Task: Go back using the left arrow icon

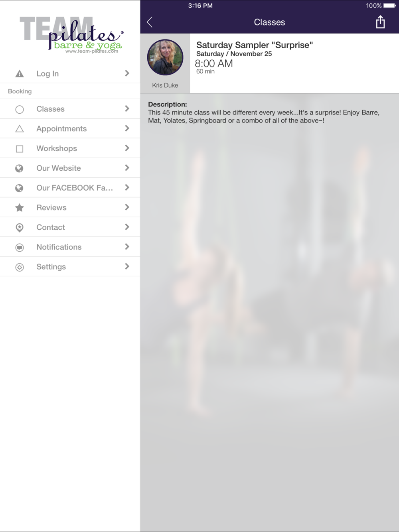Action: click(150, 22)
